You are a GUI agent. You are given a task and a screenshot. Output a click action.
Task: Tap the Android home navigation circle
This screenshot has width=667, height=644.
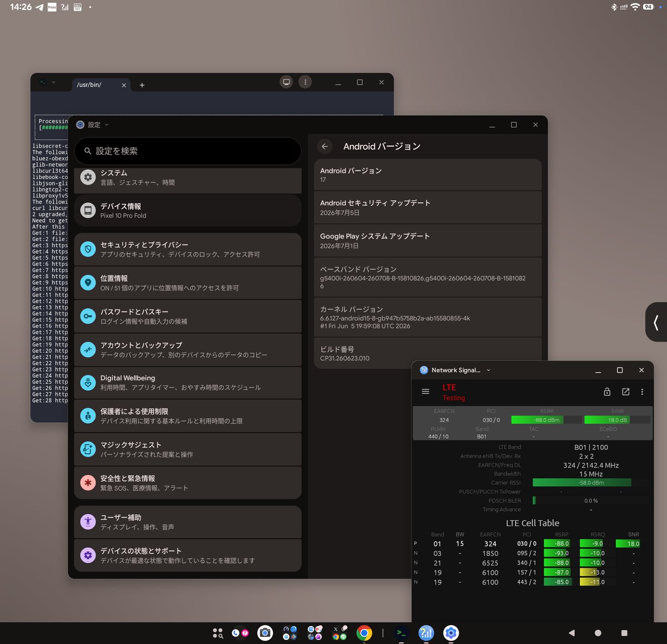[x=598, y=633]
